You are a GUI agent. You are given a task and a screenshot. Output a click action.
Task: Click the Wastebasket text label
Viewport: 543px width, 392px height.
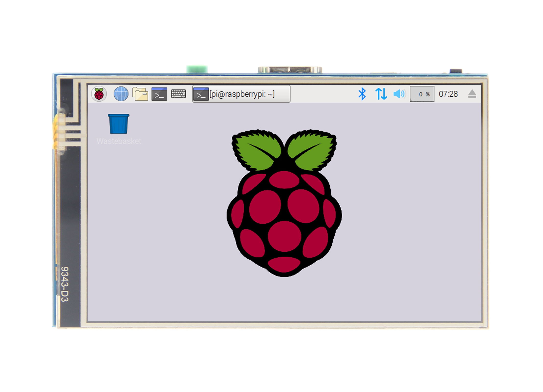pos(119,141)
